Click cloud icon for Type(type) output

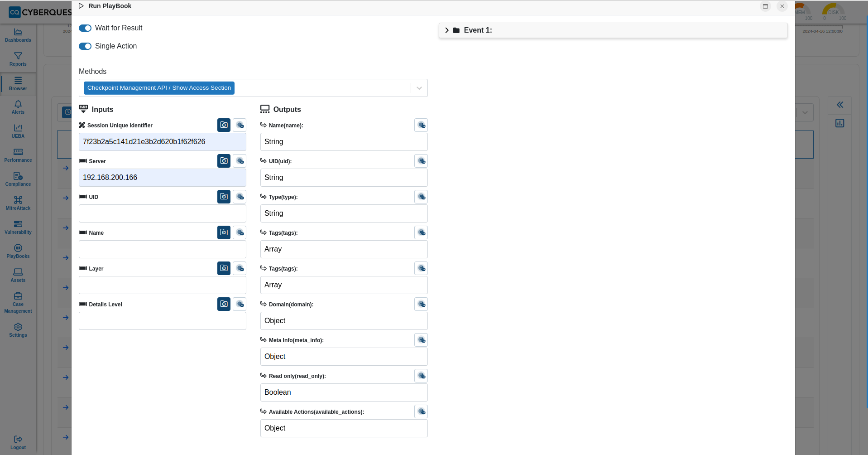(x=421, y=197)
